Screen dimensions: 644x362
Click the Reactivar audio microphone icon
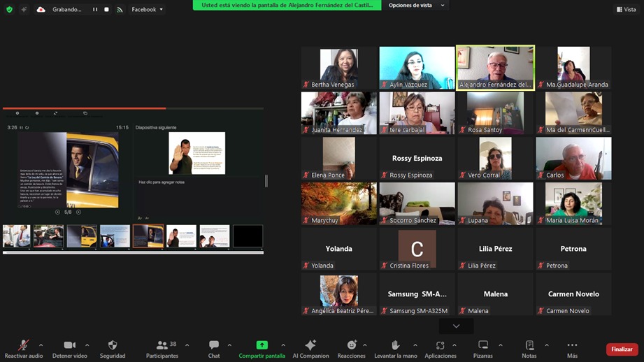tap(23, 345)
